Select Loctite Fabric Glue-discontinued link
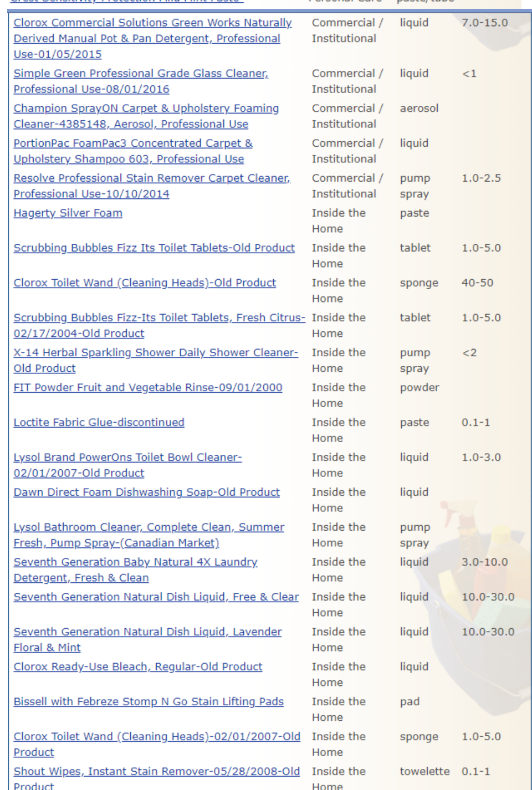This screenshot has height=790, width=532. click(99, 423)
